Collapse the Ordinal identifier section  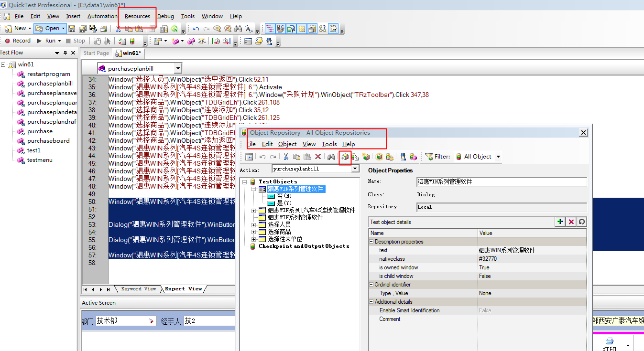371,285
